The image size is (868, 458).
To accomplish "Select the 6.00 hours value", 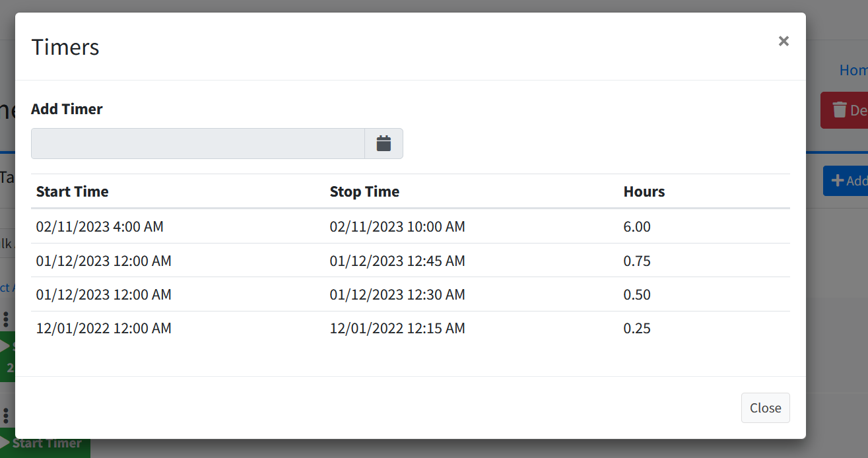I will pos(637,227).
